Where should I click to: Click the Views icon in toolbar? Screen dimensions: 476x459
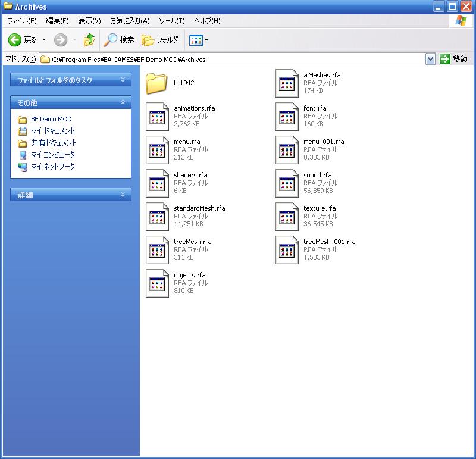pyautogui.click(x=196, y=40)
